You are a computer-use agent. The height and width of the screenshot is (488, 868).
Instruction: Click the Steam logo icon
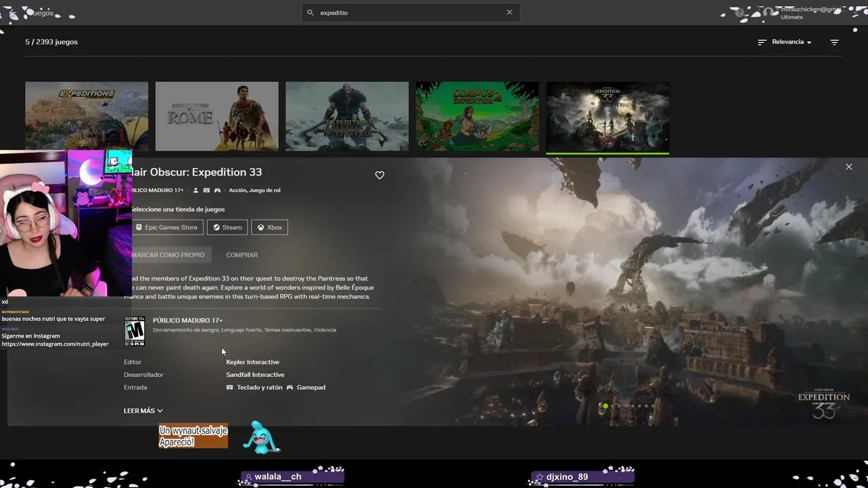pyautogui.click(x=216, y=227)
